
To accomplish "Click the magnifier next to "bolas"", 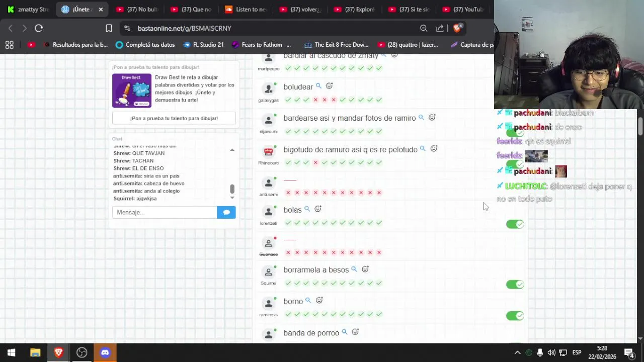I will [x=307, y=209].
